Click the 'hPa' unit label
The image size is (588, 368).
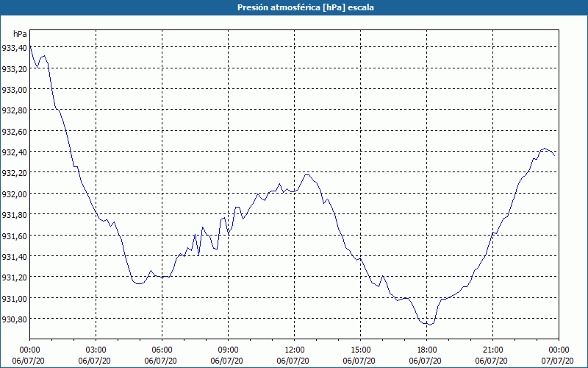[x=20, y=34]
